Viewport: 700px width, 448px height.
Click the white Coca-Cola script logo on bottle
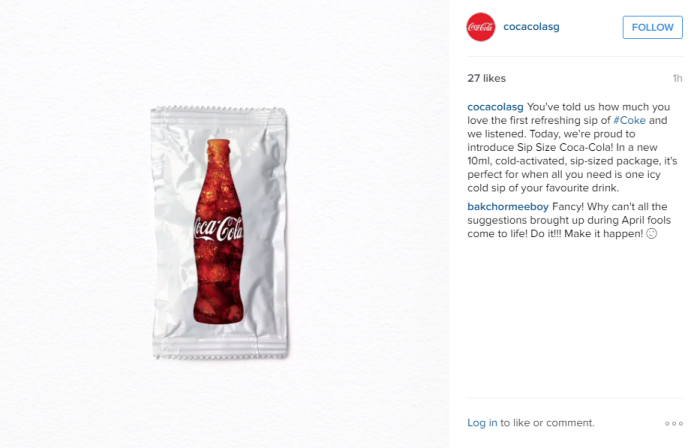(218, 228)
